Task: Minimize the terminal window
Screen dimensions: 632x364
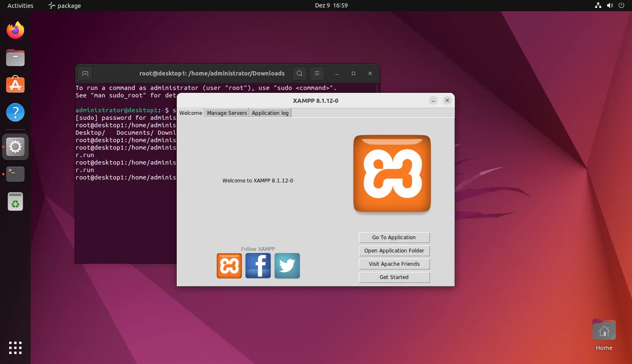Action: coord(337,73)
